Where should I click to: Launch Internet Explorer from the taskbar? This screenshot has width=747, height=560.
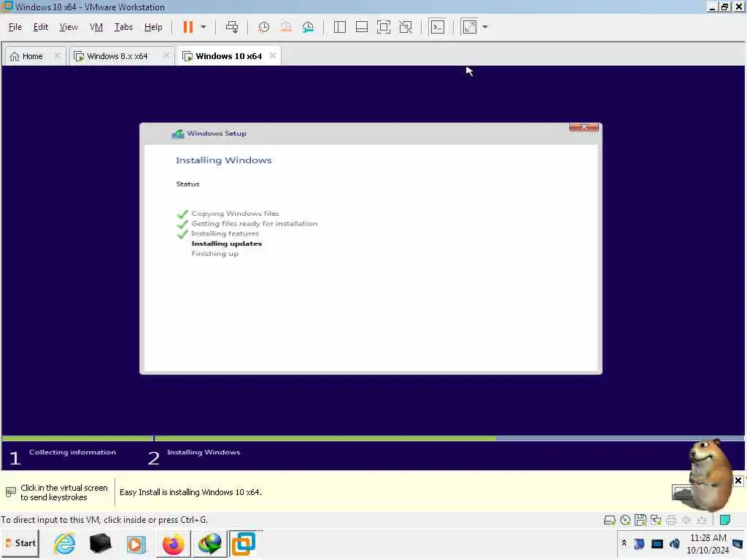(x=64, y=543)
